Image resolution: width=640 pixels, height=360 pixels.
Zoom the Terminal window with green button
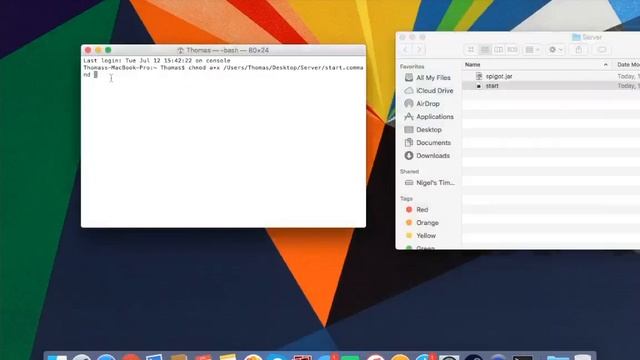(108, 50)
